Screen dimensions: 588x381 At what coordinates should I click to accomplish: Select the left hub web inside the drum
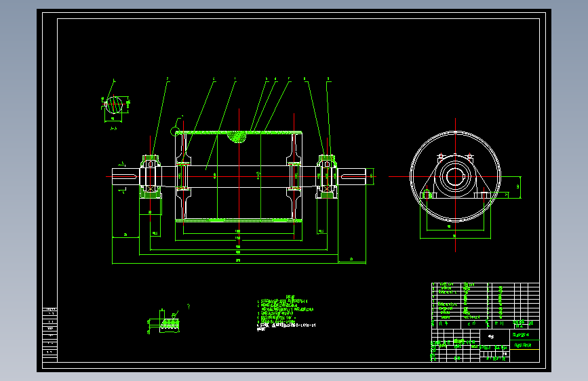pos(183,177)
